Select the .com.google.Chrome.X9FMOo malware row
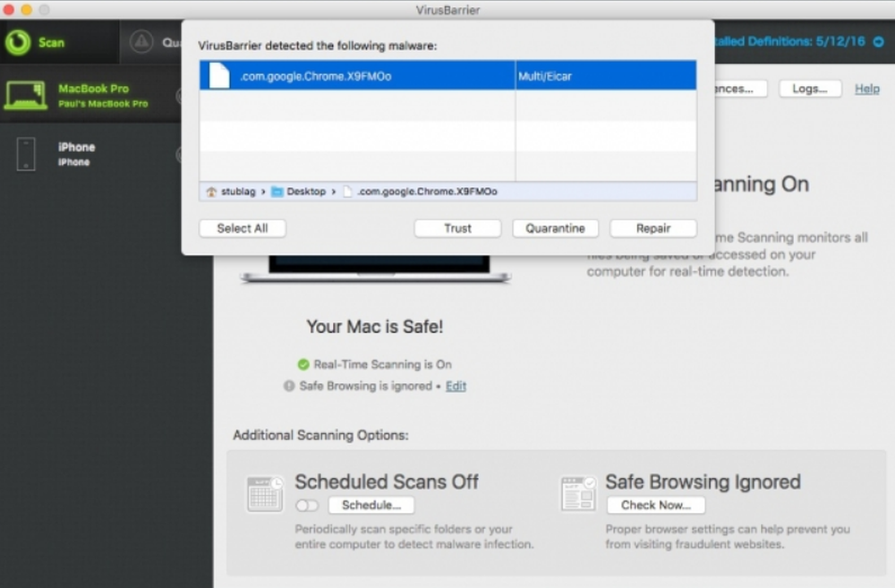 click(x=448, y=75)
